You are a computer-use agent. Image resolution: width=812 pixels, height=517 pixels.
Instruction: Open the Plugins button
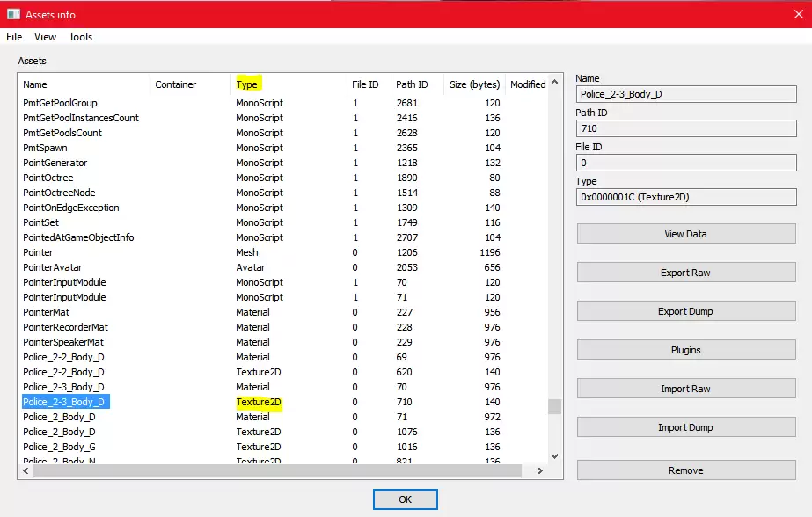(686, 350)
